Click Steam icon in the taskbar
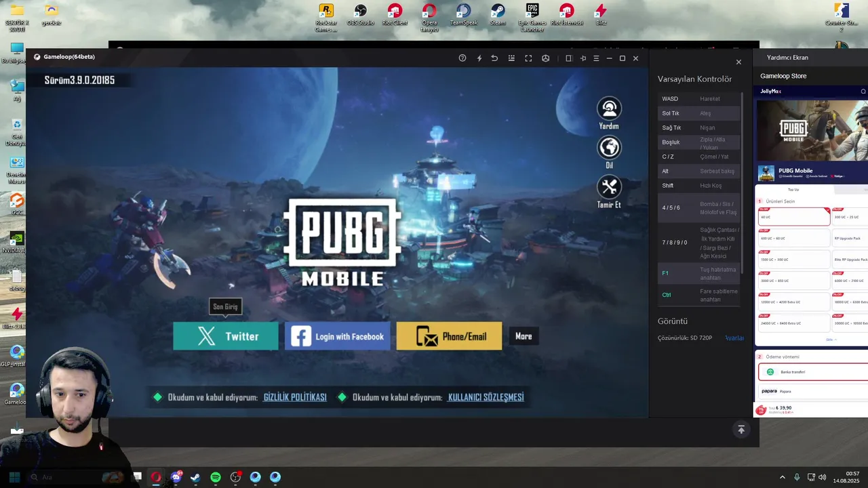 (195, 477)
